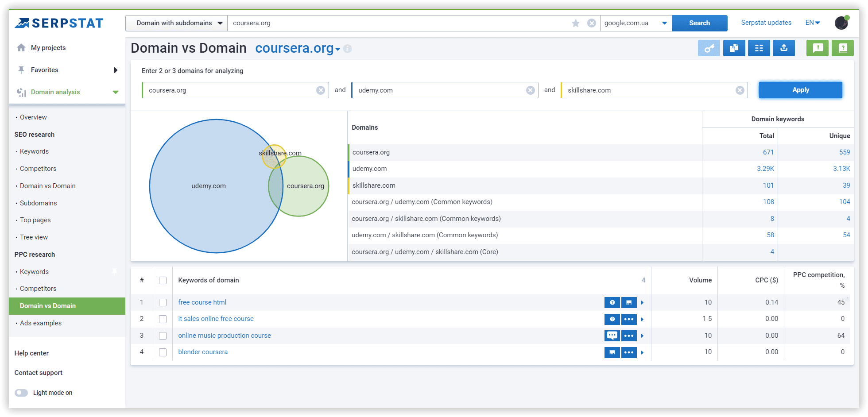Open the EN language dropdown

813,23
